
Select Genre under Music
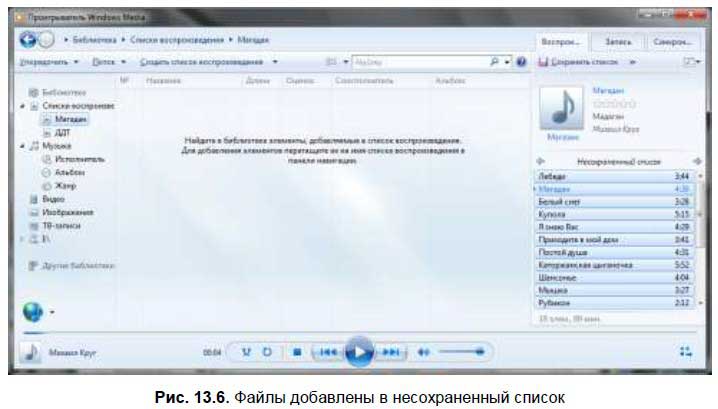coord(65,185)
